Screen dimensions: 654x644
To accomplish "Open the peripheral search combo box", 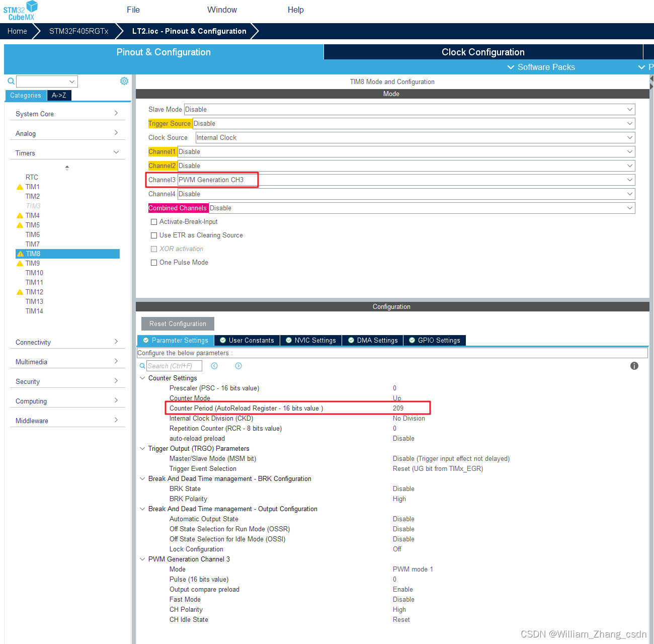I will coord(47,82).
